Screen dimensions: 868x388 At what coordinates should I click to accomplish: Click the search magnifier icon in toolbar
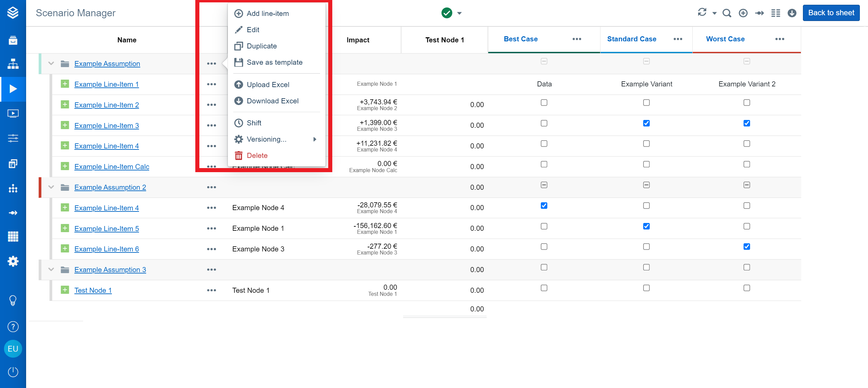click(x=727, y=13)
